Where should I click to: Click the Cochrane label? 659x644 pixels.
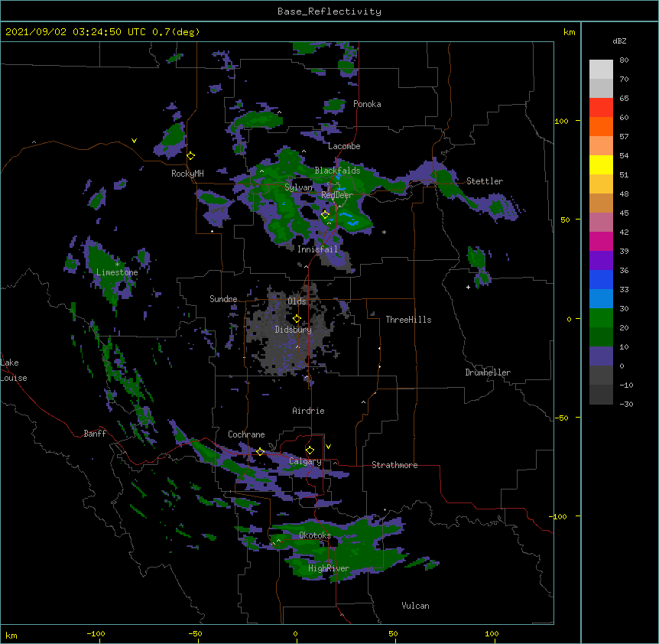[x=246, y=434]
